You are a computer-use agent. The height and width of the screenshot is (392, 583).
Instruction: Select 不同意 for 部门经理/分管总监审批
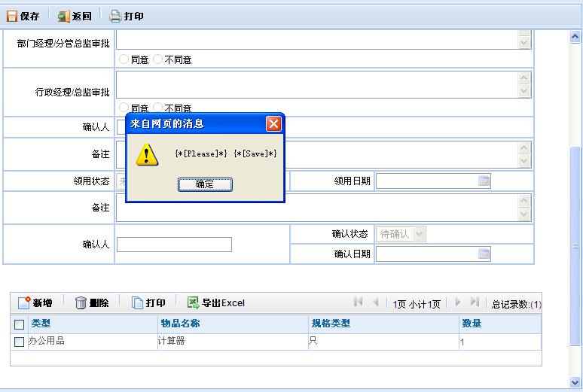point(157,59)
